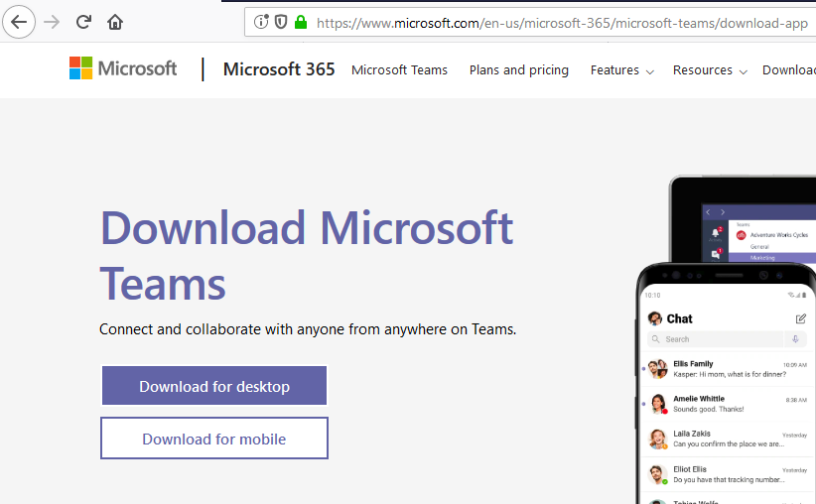Open site information icon in address bar
Viewport: 816px width, 504px height.
click(x=261, y=22)
